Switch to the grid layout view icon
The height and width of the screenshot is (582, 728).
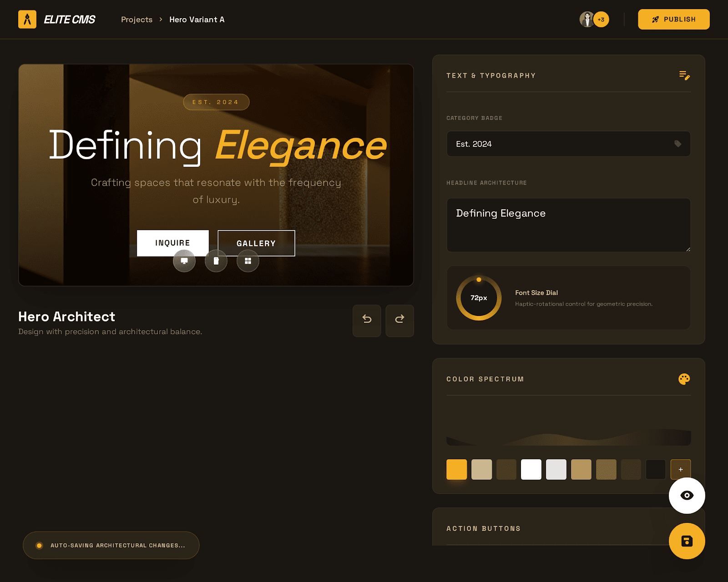[x=248, y=261]
